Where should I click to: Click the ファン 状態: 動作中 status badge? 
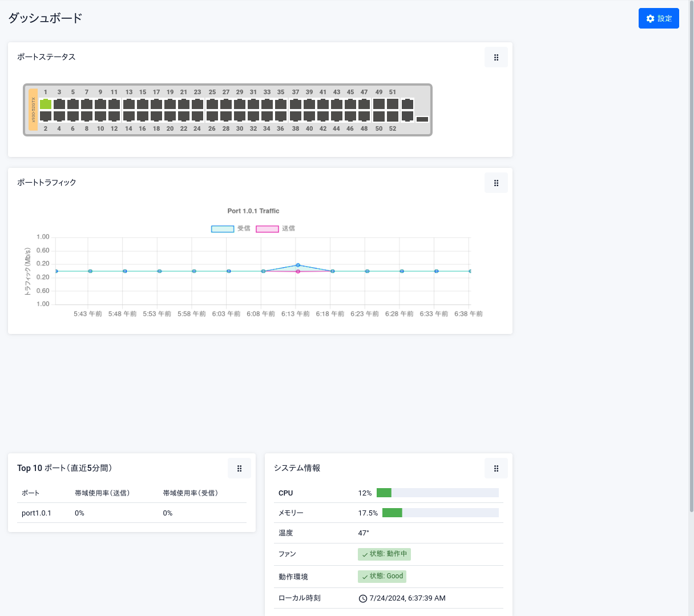click(384, 554)
